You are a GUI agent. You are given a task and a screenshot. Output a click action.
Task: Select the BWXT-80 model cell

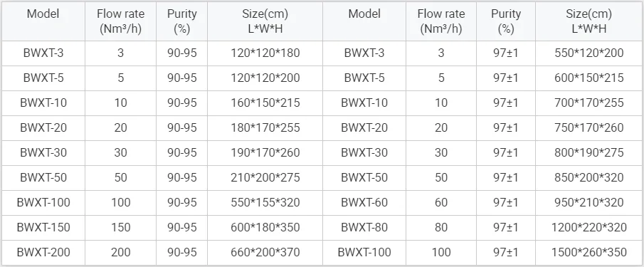click(364, 227)
